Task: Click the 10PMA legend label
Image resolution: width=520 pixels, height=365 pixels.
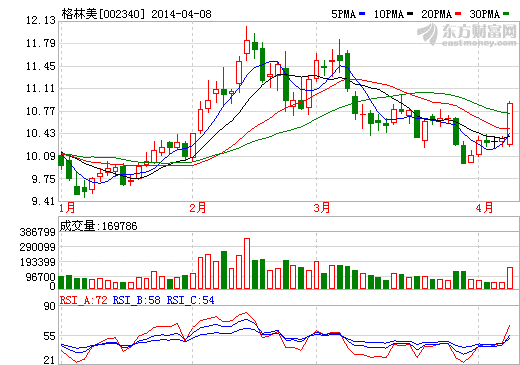Action: 389,14
